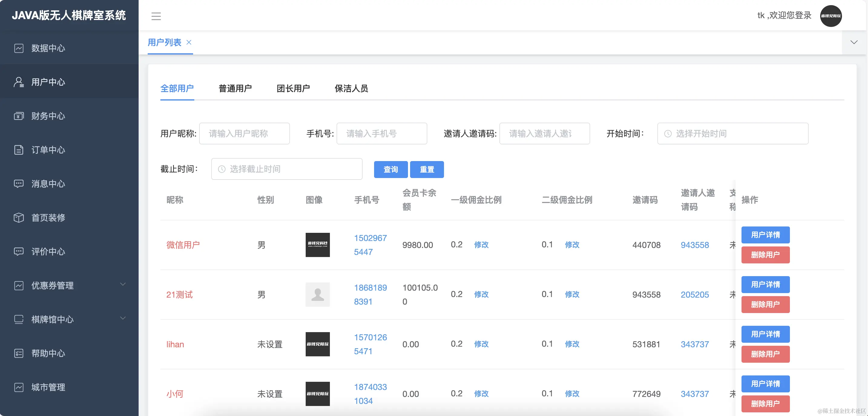Expand the 优惠券管理 coupon management menu
The image size is (868, 416).
(52, 286)
